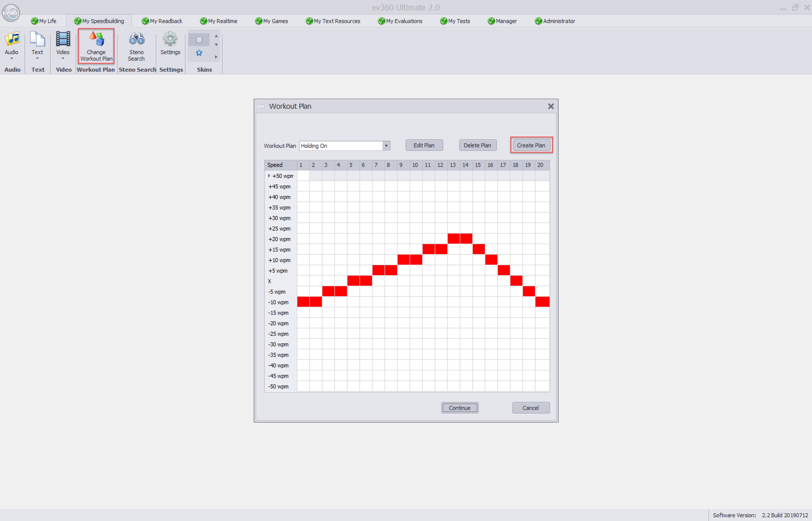
Task: Switch to the My Life tab
Action: click(44, 21)
